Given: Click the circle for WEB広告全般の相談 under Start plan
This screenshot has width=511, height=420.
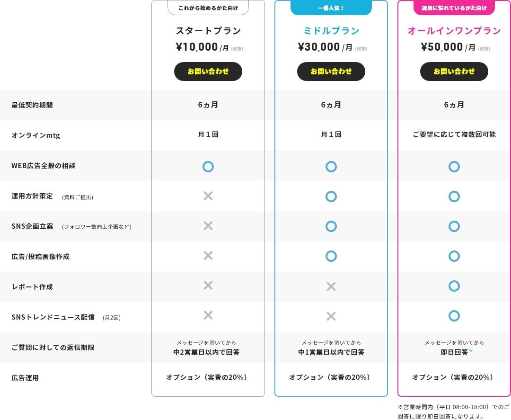Looking at the screenshot, I should pyautogui.click(x=208, y=167).
